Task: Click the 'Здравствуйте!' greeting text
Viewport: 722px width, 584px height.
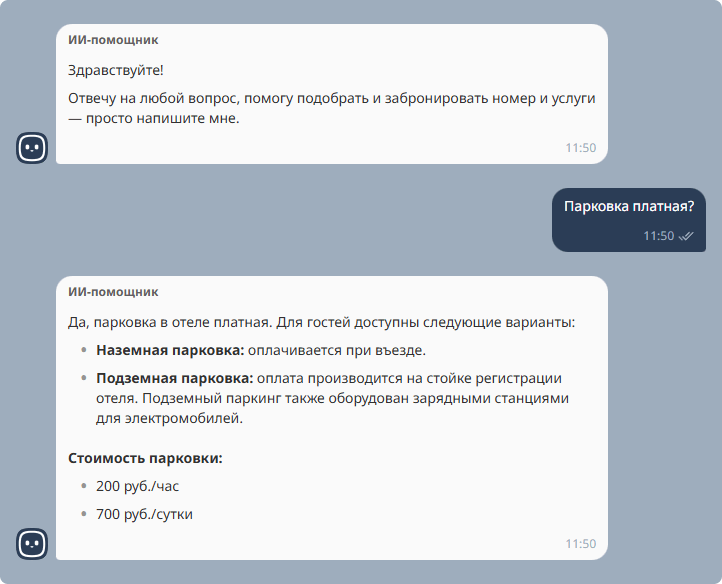Action: (116, 70)
